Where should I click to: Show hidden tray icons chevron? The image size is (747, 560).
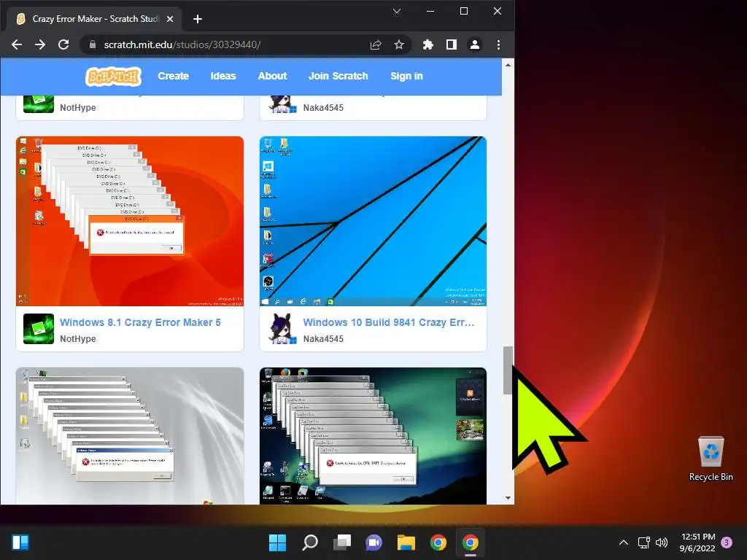(x=623, y=542)
